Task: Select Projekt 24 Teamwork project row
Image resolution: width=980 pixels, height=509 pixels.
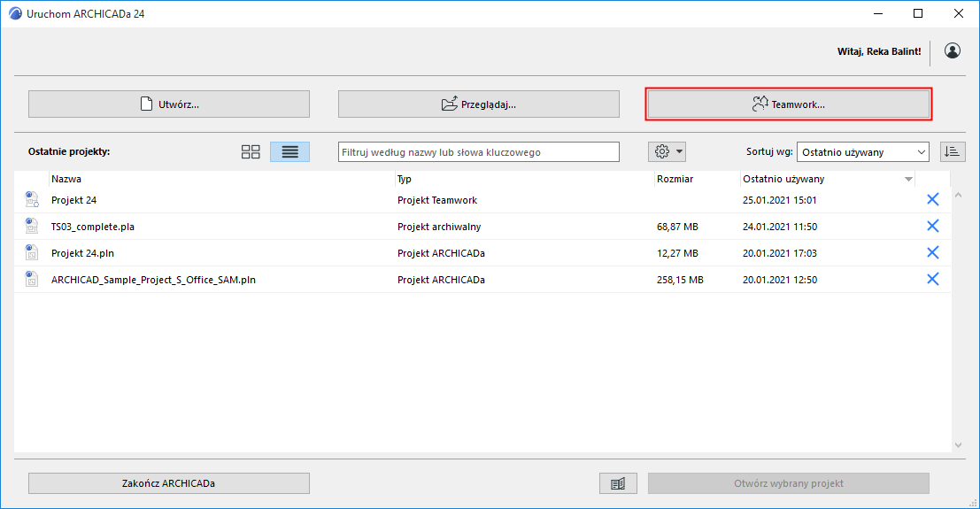Action: click(482, 200)
